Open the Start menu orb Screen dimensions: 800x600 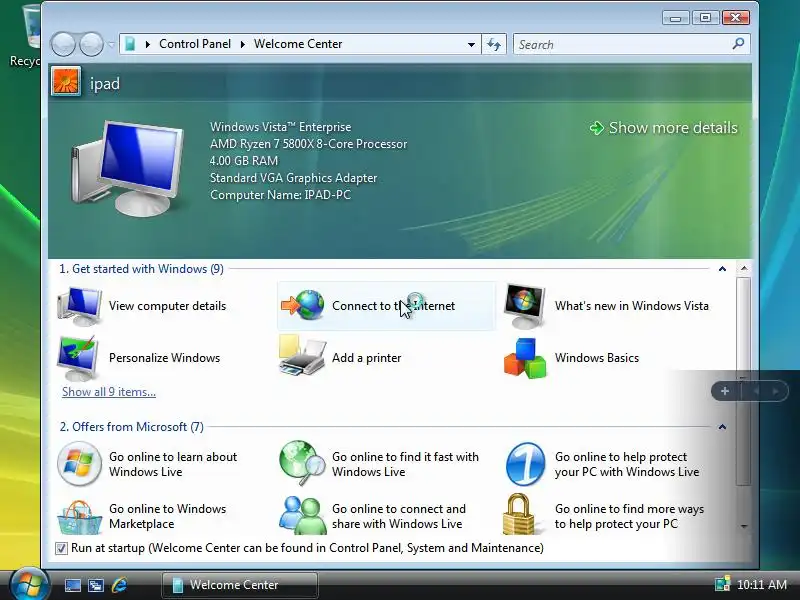click(x=29, y=585)
